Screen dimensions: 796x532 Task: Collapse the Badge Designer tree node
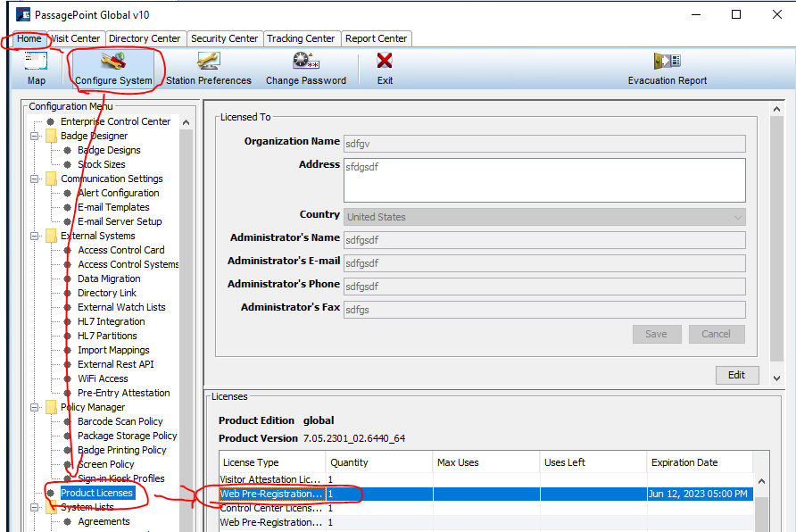pos(35,136)
